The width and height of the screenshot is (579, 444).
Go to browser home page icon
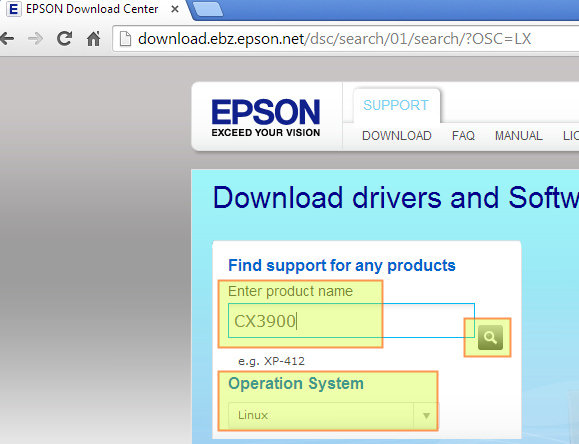93,38
